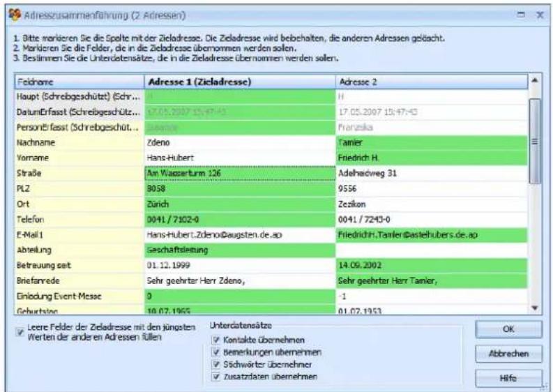Click the scrollbar down arrow

click(x=535, y=308)
